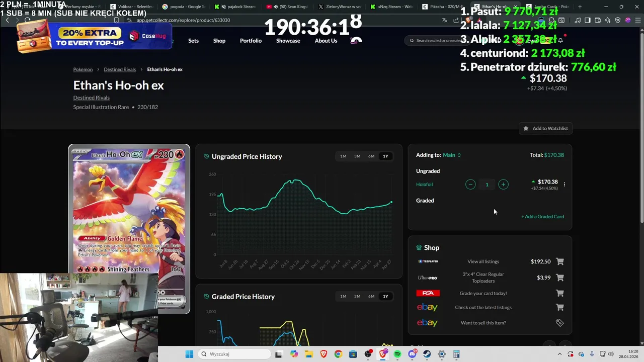Open the Sets menu item
Image resolution: width=644 pixels, height=362 pixels.
click(x=193, y=41)
